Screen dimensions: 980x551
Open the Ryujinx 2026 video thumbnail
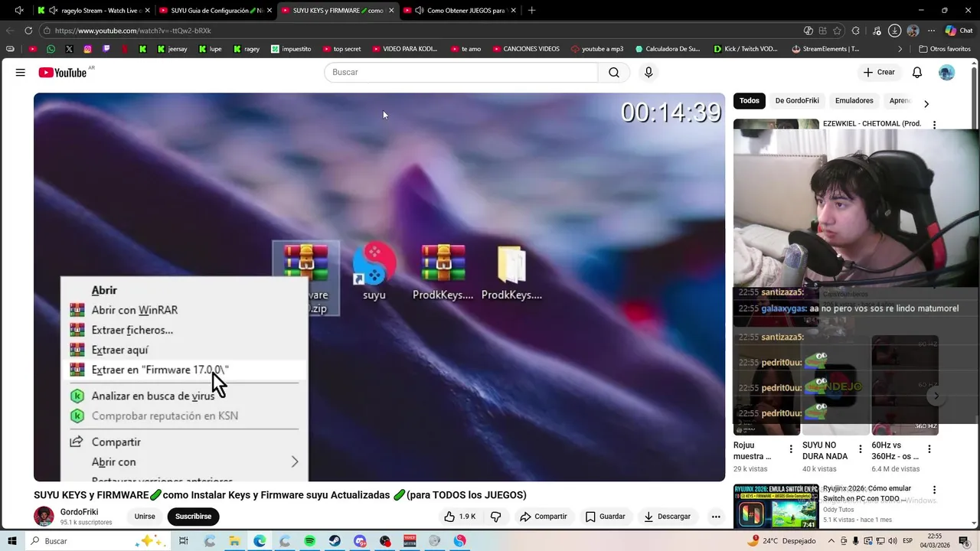coord(776,507)
